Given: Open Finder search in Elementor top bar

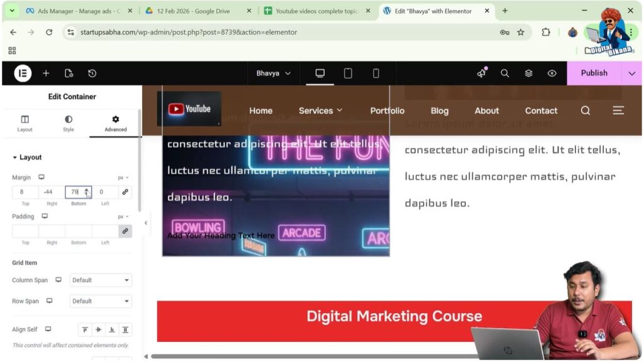Looking at the screenshot, I should 504,74.
